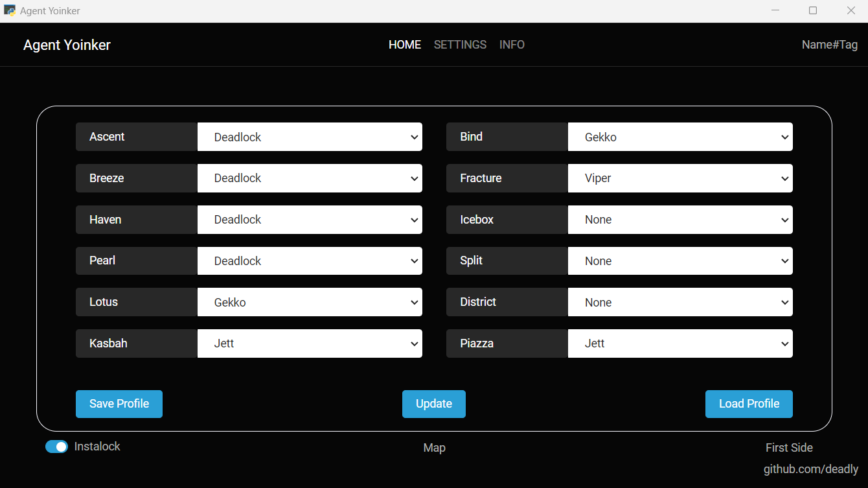
Task: Click the Update button
Action: [434, 404]
